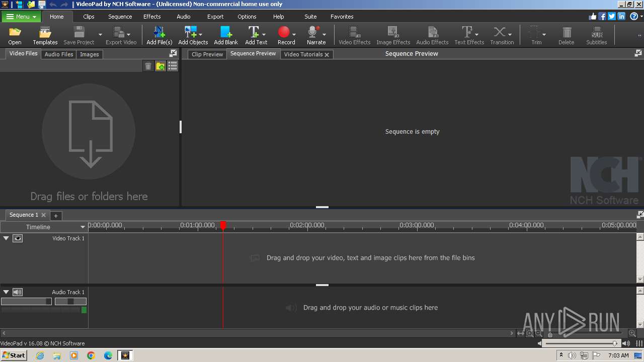Select the Images bin tab
Screen dimensions: 644x362
pyautogui.click(x=89, y=54)
